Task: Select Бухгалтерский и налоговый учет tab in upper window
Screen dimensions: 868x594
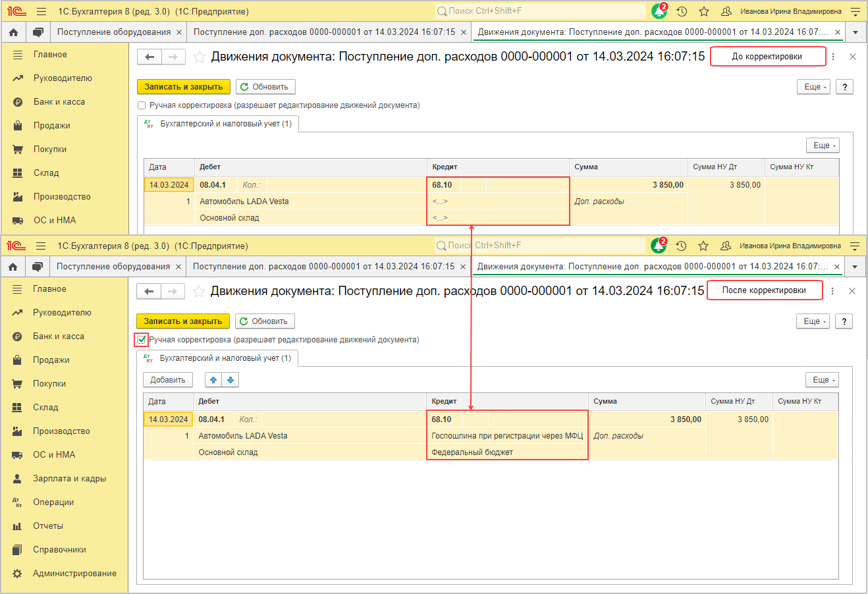Action: point(219,124)
